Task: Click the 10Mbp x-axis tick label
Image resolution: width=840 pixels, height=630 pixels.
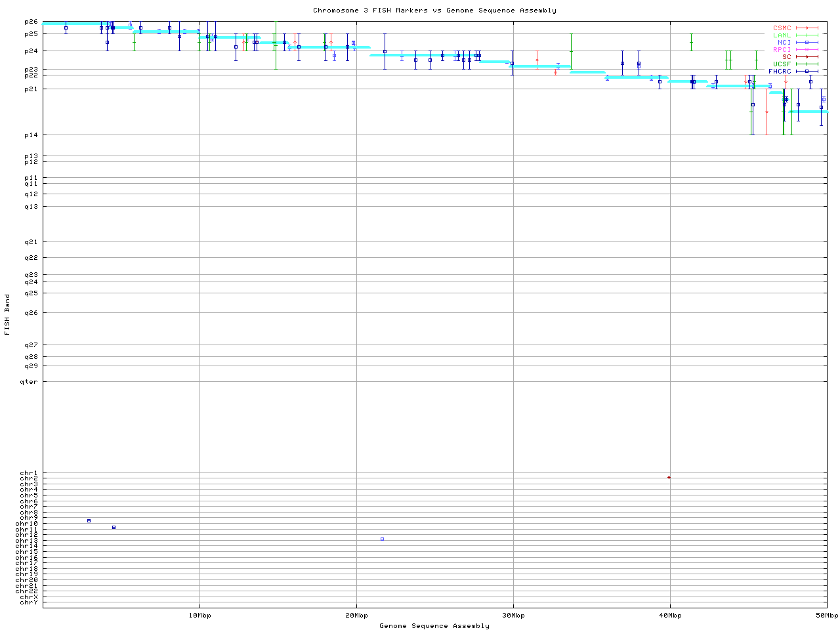Action: click(199, 616)
